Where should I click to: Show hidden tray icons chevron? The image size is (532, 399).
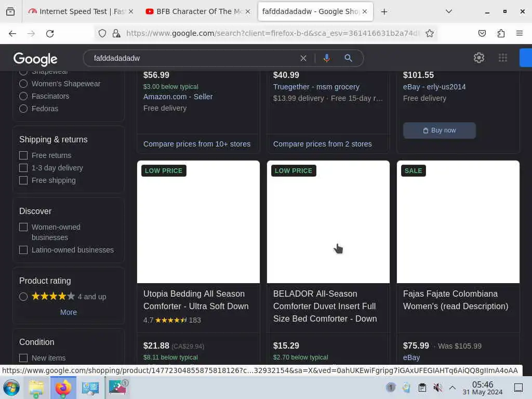(453, 388)
